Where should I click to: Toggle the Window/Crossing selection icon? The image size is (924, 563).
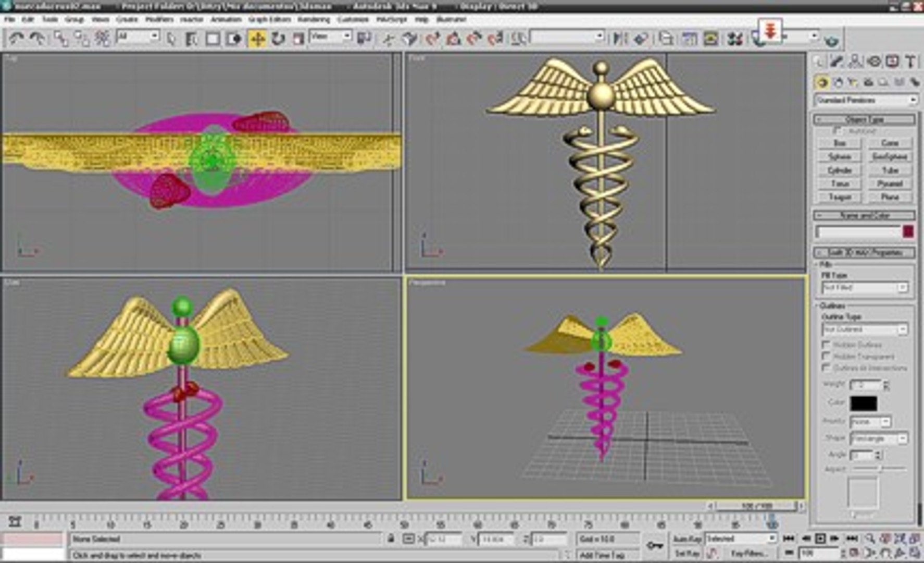pyautogui.click(x=234, y=39)
